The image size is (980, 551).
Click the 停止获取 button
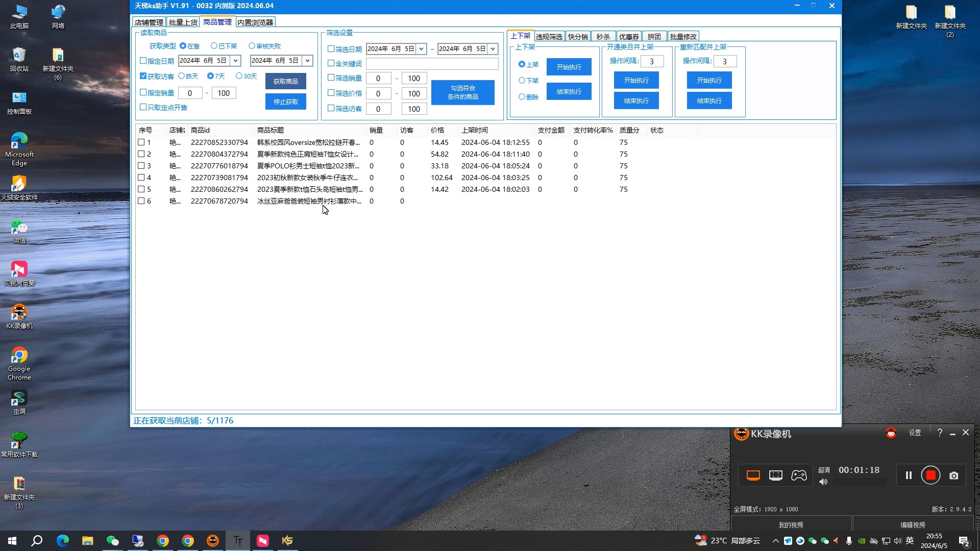[x=286, y=101]
